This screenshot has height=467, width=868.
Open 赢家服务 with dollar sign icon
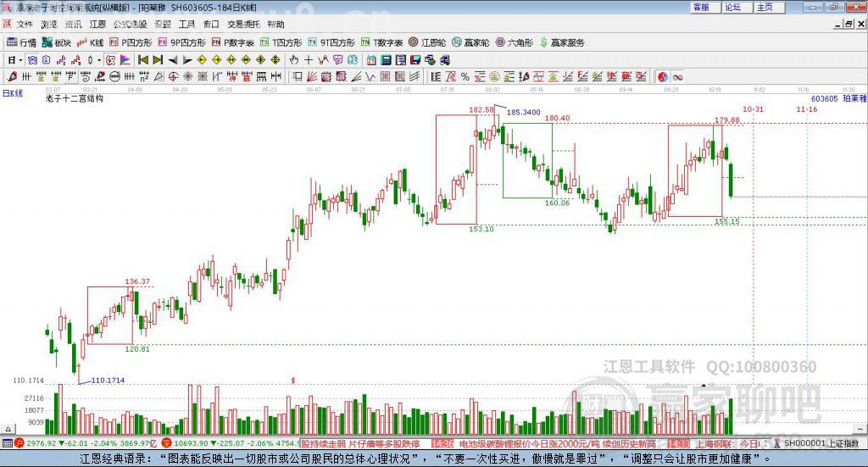coord(562,42)
